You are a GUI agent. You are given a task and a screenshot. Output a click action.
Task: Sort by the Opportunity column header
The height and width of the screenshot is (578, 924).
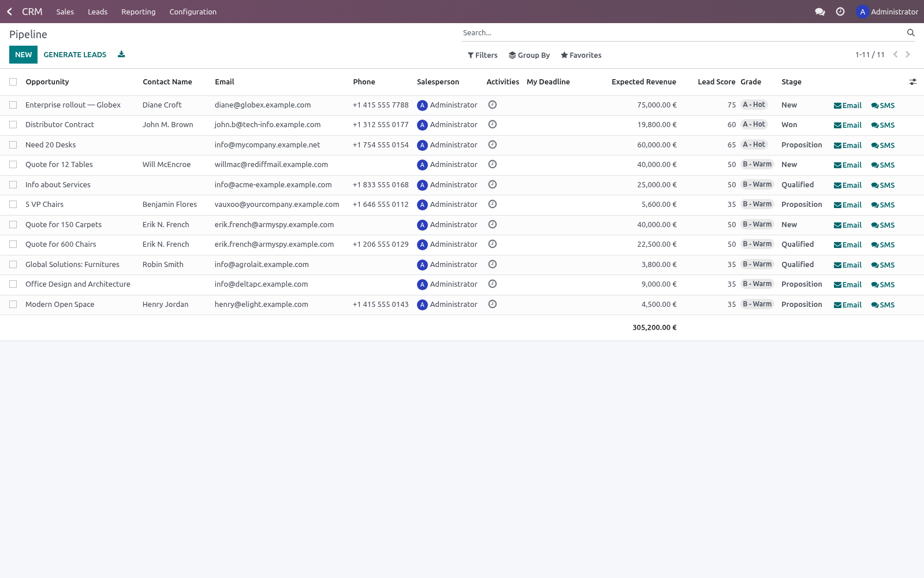pyautogui.click(x=47, y=82)
